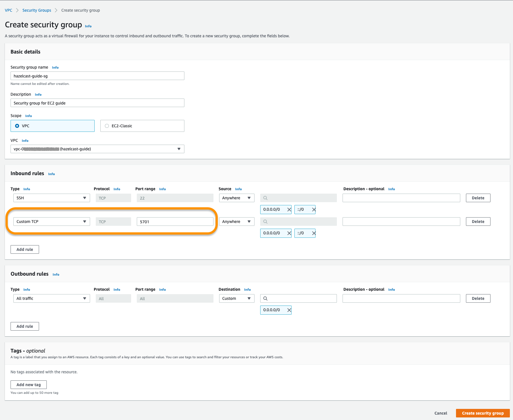Viewport: 513px width, 420px height.
Task: Click the port range field showing 5701
Action: (x=175, y=222)
